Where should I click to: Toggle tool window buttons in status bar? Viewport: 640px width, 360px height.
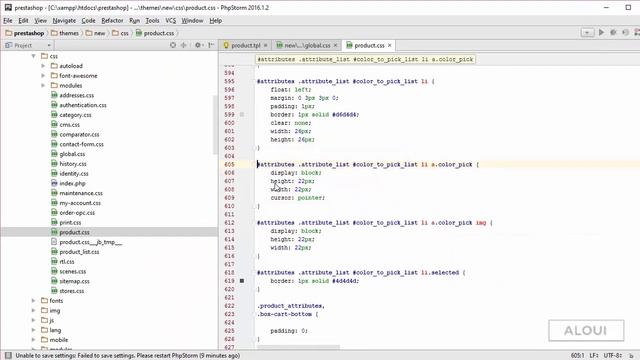coord(8,356)
